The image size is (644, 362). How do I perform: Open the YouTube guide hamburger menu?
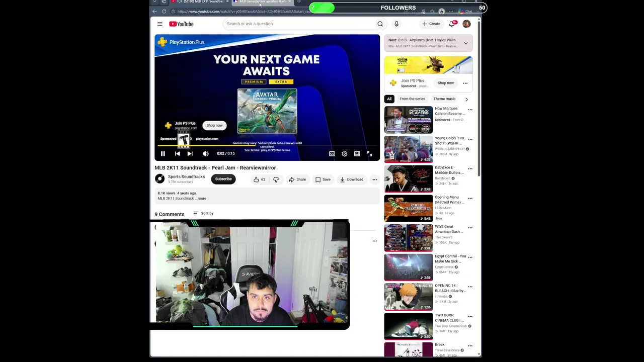pyautogui.click(x=159, y=24)
